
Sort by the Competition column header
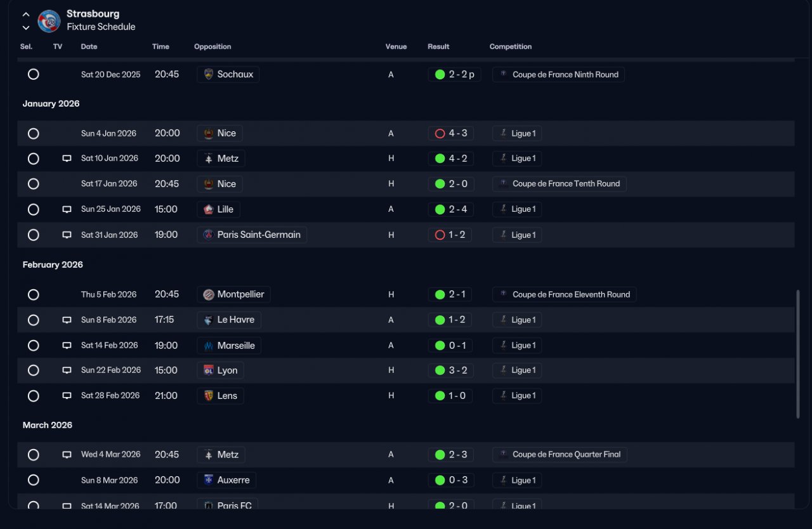[511, 46]
